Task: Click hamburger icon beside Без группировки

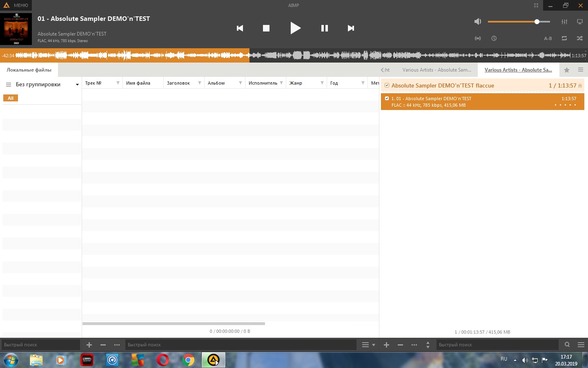Action: coord(8,85)
